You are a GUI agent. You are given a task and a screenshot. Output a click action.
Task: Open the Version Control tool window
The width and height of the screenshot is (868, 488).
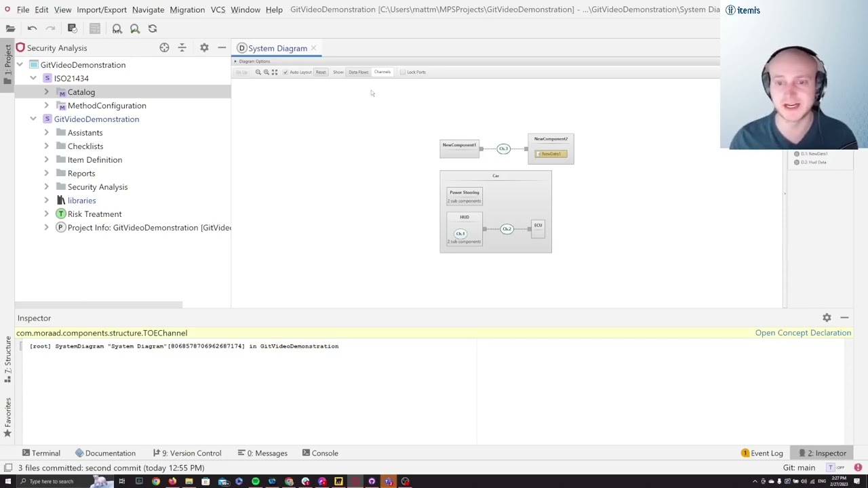tap(187, 453)
